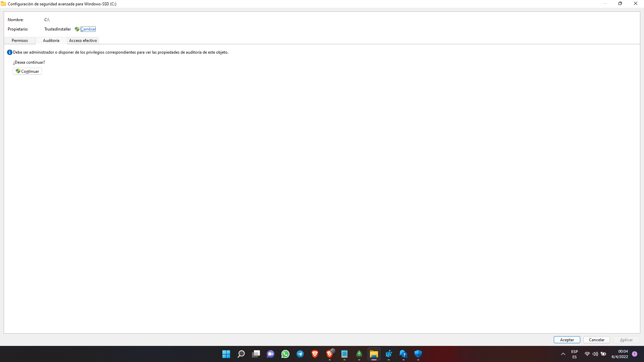Open Telegram from the taskbar

pyautogui.click(x=300, y=354)
